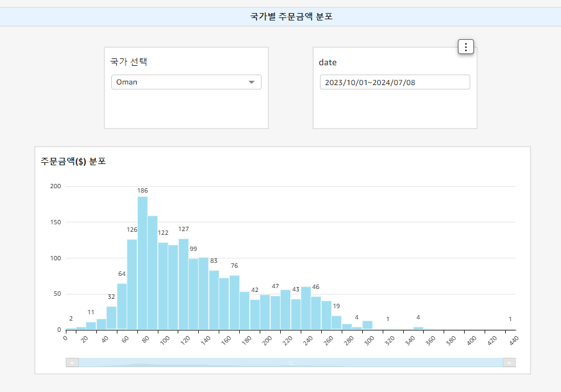Click the histogram bar labeled 126
The width and height of the screenshot is (561, 392).
point(132,285)
